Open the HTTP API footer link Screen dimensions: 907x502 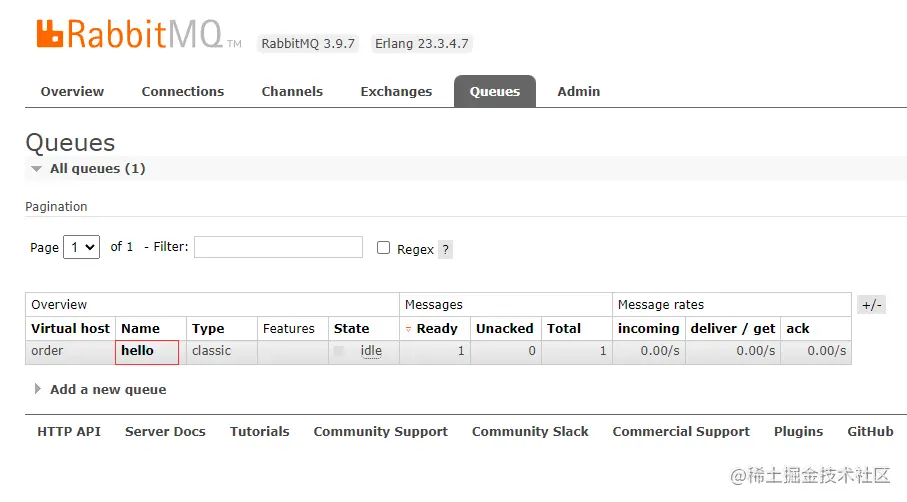pos(69,431)
